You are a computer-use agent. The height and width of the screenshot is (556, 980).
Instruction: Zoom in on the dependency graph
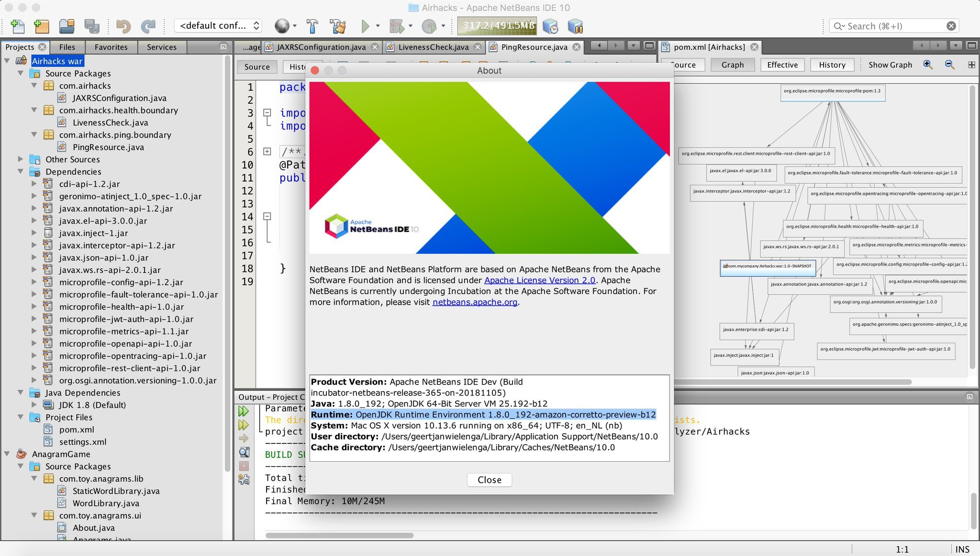[x=928, y=65]
